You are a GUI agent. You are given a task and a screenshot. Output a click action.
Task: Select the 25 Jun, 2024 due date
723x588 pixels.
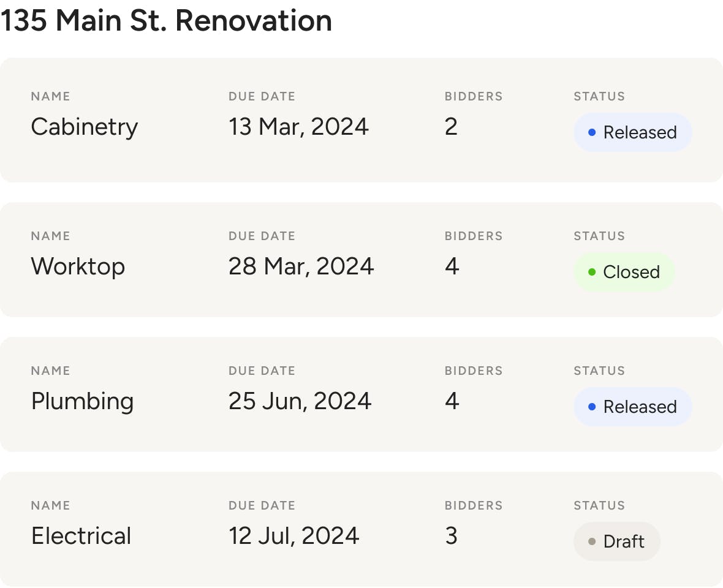click(x=300, y=401)
